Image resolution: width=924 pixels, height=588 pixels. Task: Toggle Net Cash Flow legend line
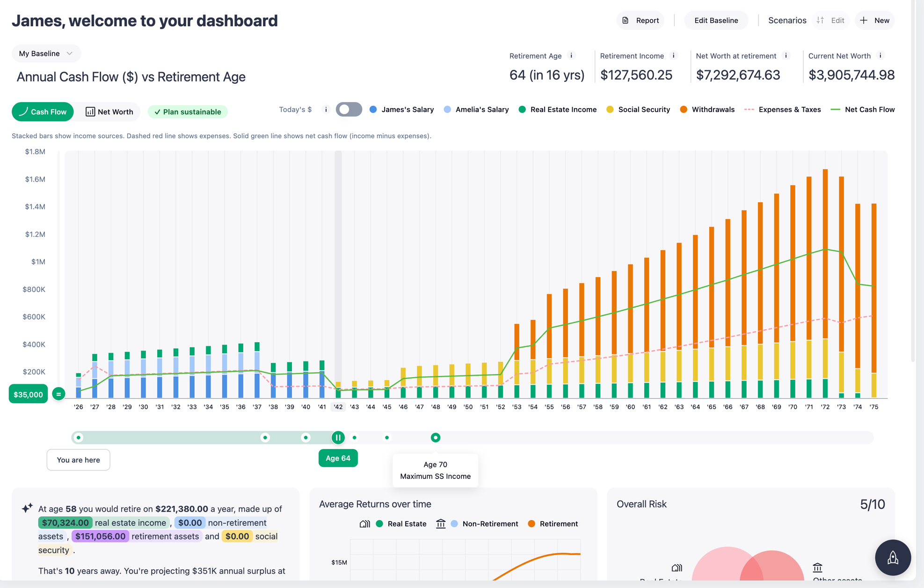point(863,110)
